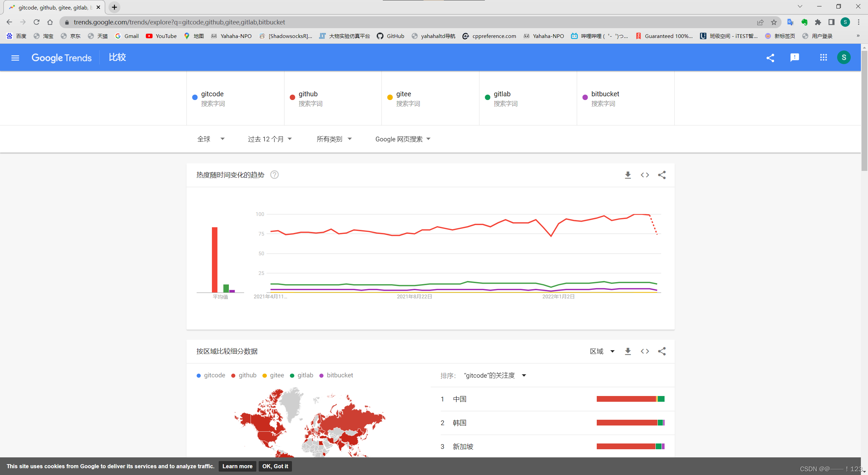
Task: Click the browser address bar URL
Action: click(x=179, y=22)
